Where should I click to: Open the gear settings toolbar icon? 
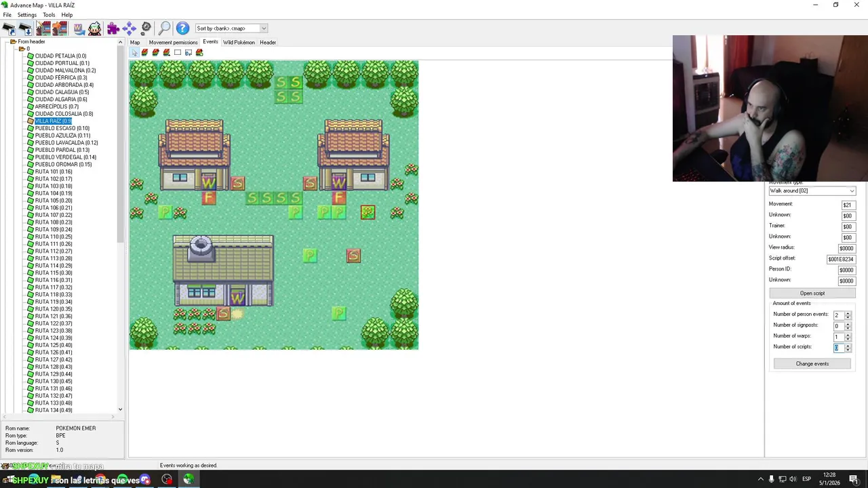coord(146,28)
